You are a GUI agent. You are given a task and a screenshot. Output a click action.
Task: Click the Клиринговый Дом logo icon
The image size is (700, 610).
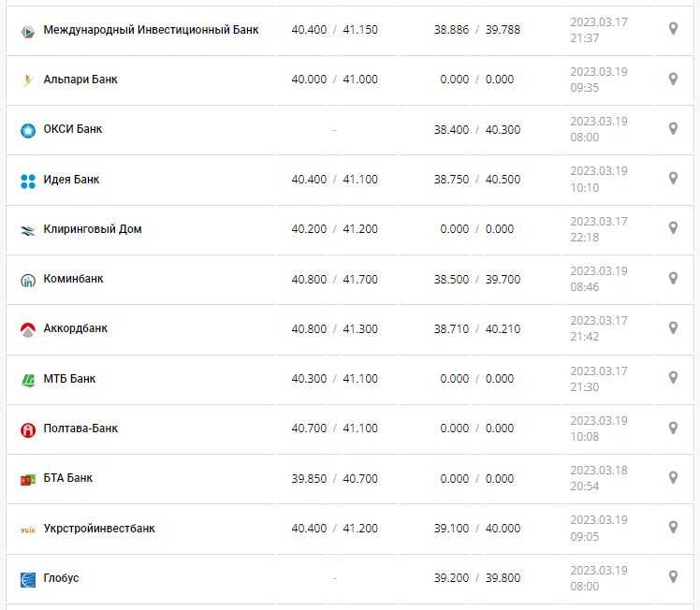pyautogui.click(x=27, y=230)
